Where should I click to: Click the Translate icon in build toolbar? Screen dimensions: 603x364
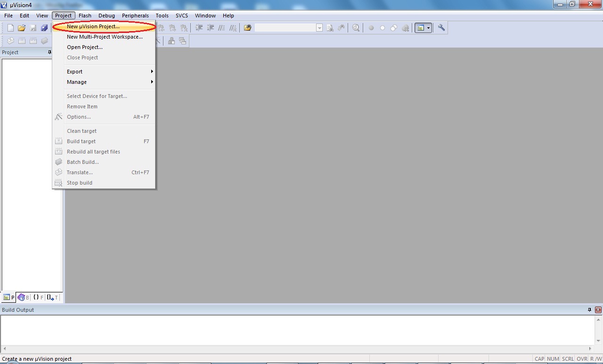pyautogui.click(x=10, y=41)
